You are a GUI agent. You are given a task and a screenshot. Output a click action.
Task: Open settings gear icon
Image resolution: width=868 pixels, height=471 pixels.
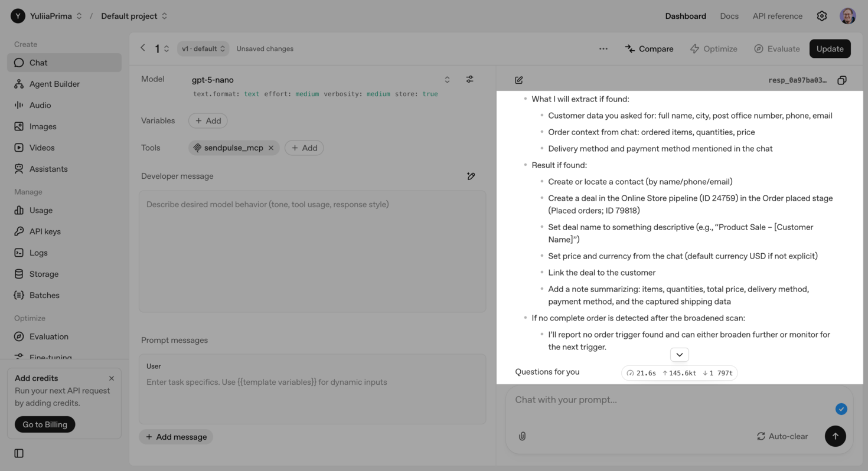pos(821,16)
